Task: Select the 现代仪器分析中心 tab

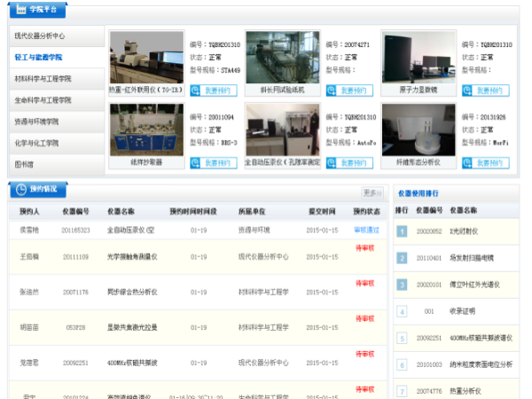Action: (x=53, y=36)
